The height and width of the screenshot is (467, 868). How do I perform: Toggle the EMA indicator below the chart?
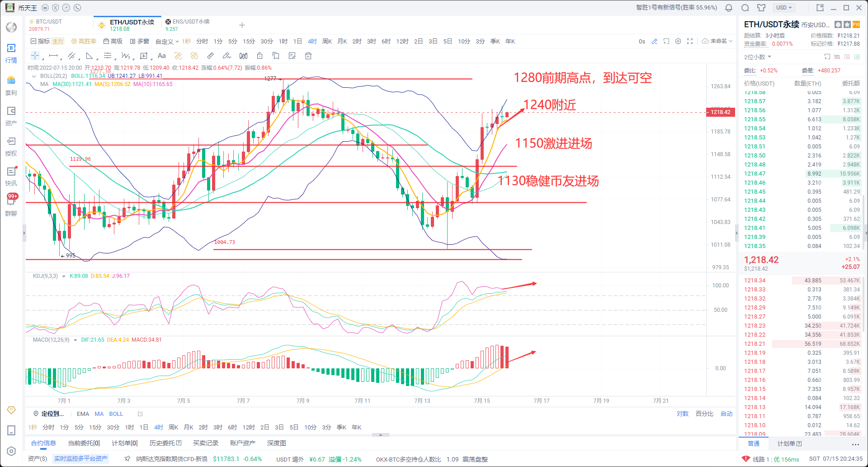(x=83, y=414)
